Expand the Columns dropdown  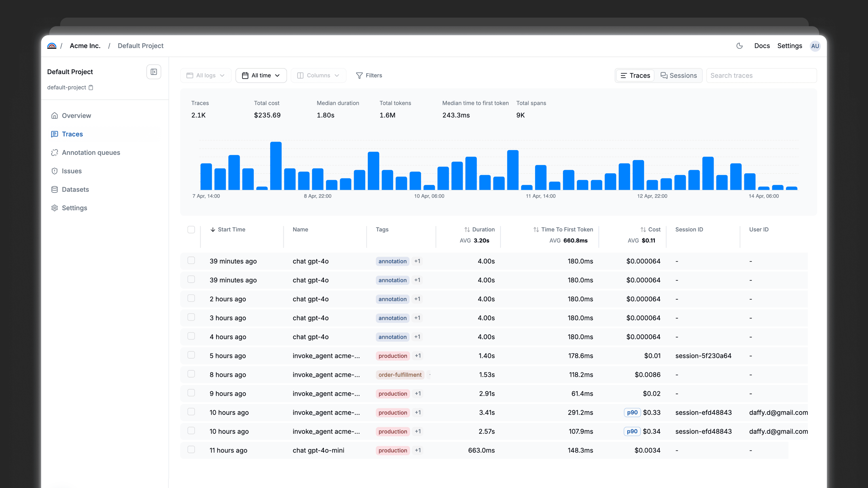(318, 75)
